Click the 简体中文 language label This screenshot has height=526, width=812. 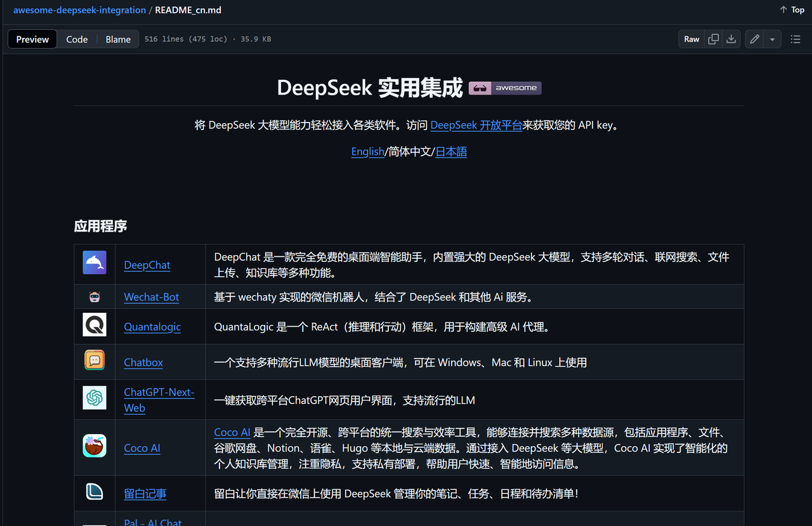[x=410, y=152]
